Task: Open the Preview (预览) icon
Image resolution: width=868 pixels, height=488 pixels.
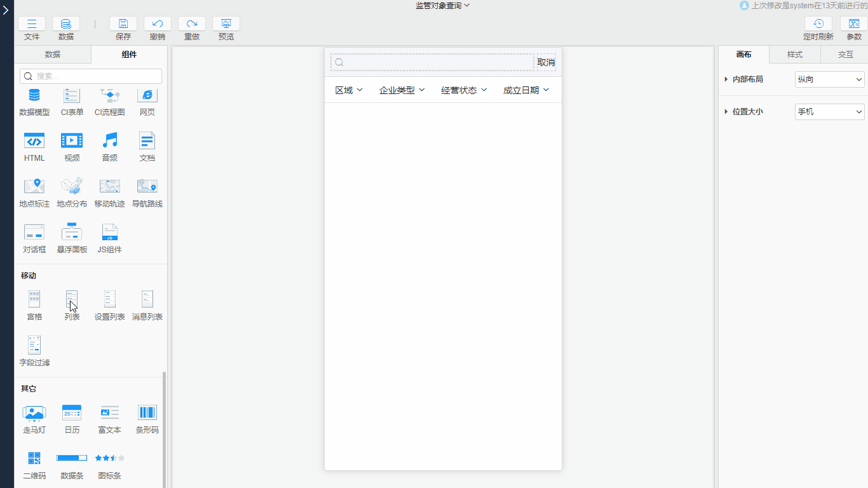Action: 226,24
